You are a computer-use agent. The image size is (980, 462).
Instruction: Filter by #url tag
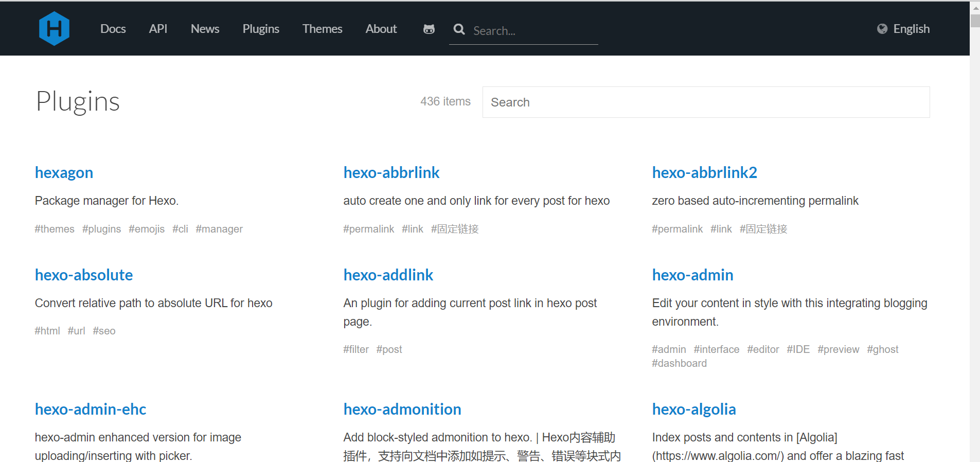[x=77, y=331]
